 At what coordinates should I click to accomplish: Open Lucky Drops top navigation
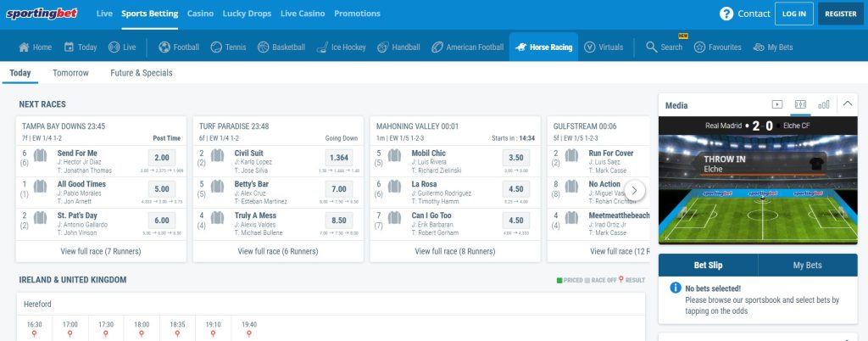click(247, 14)
